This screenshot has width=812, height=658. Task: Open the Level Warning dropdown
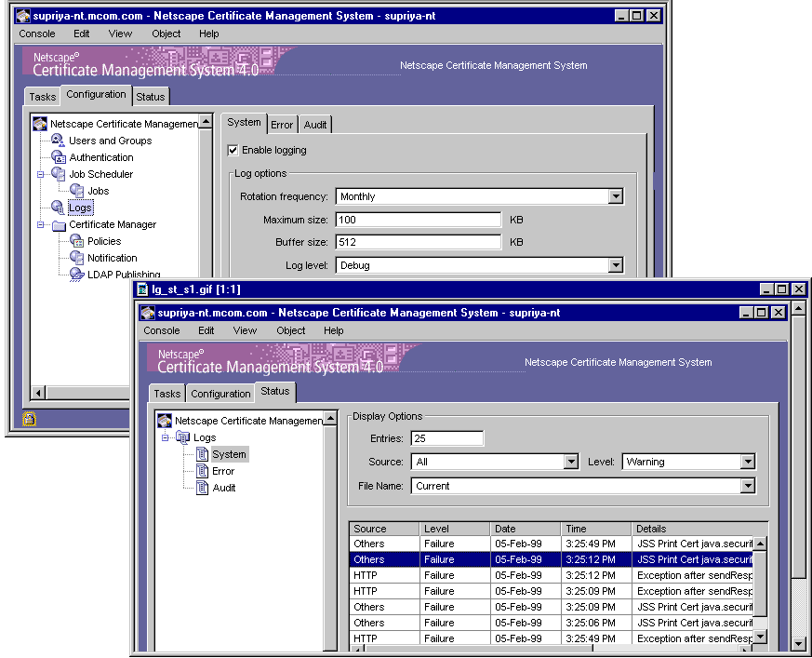747,462
